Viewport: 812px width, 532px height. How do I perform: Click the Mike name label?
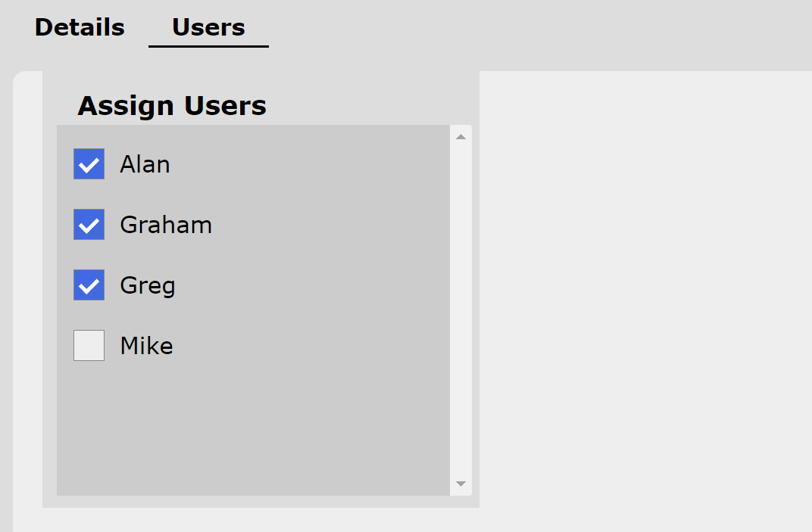146,346
